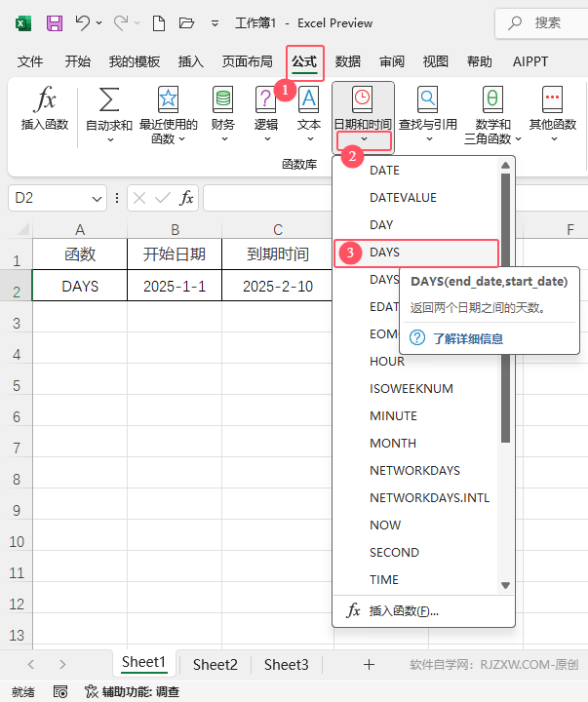
Task: Click the macro record status bar icon
Action: [60, 692]
